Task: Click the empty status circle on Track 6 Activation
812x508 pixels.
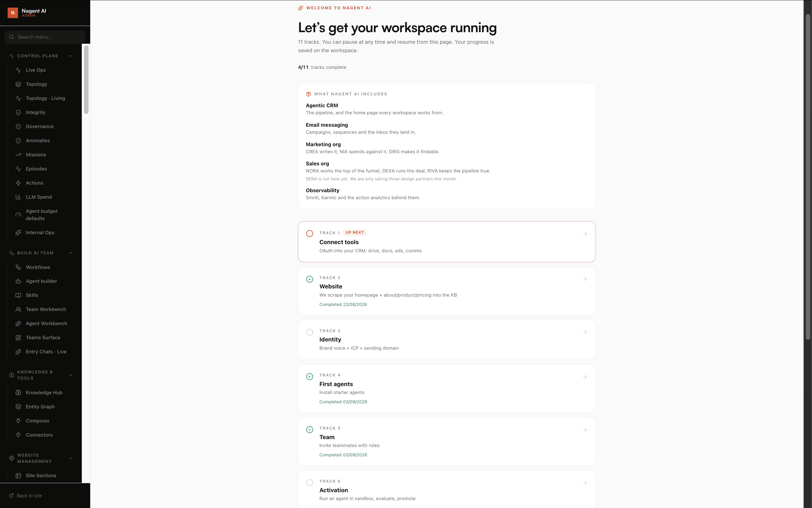Action: coord(310,483)
